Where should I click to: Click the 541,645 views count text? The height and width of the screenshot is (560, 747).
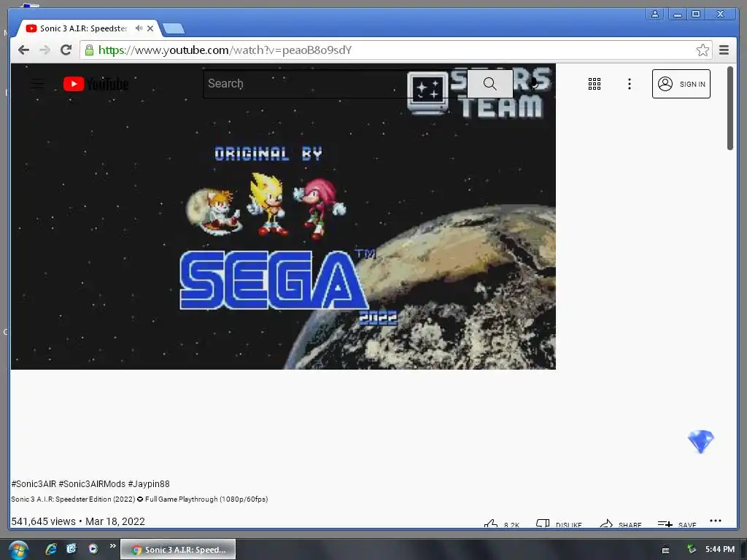click(x=43, y=521)
